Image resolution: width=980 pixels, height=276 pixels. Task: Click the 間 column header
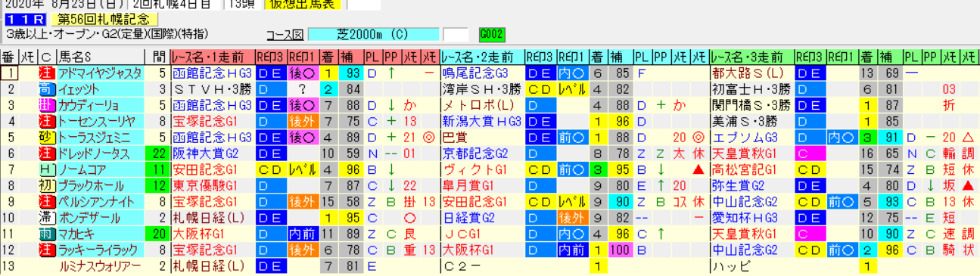(158, 57)
